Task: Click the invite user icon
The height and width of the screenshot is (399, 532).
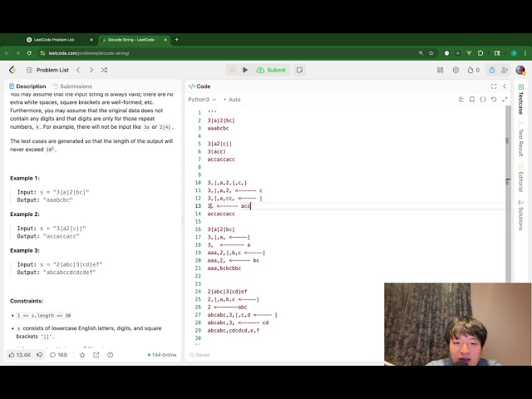Action: pyautogui.click(x=505, y=70)
